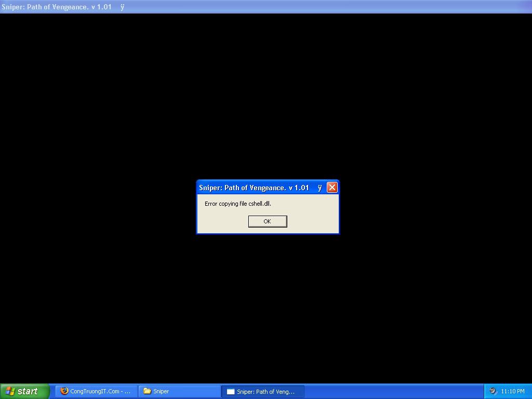Close the Sniper error dialog

[332, 187]
